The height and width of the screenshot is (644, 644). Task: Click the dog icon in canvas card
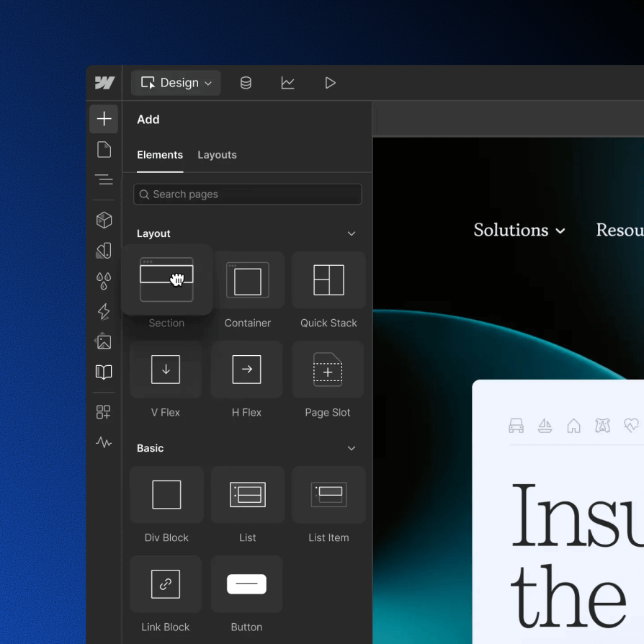602,426
